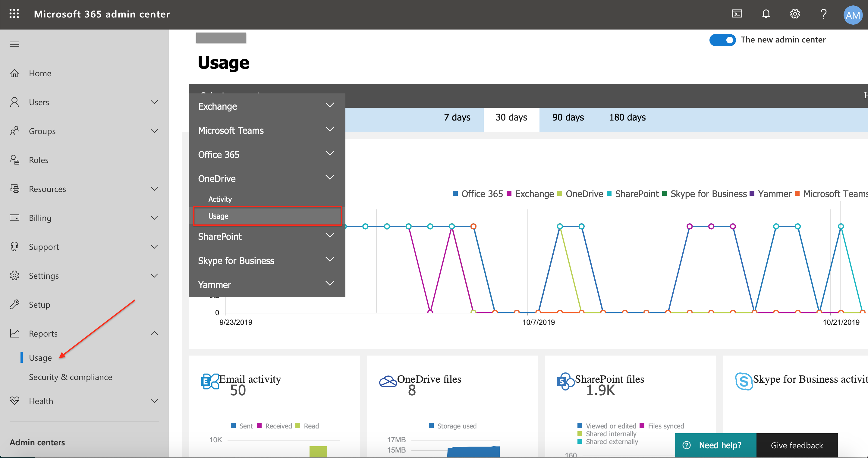Toggle SharePoint series in chart legend
Screen dimensions: 868x458
click(x=633, y=194)
